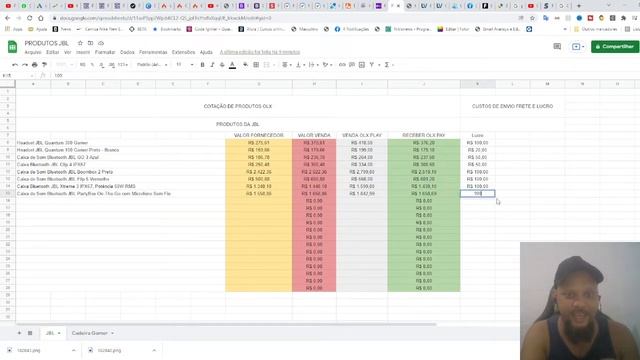Screen dimensions: 640x360
Task: Click the redo arrow in the toolbar
Action: [x=25, y=65]
